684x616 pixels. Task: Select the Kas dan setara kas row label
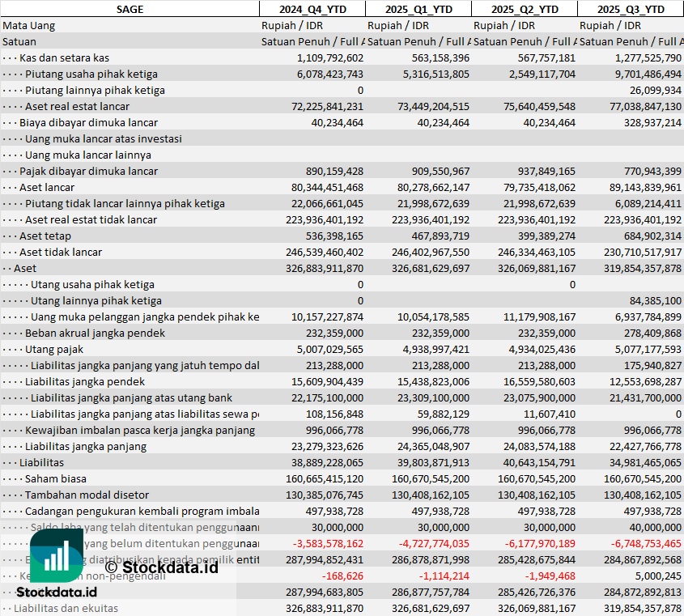tap(64, 57)
